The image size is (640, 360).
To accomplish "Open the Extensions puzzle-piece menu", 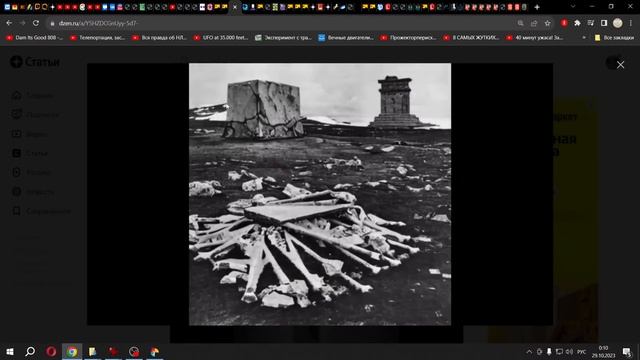I will [577, 23].
